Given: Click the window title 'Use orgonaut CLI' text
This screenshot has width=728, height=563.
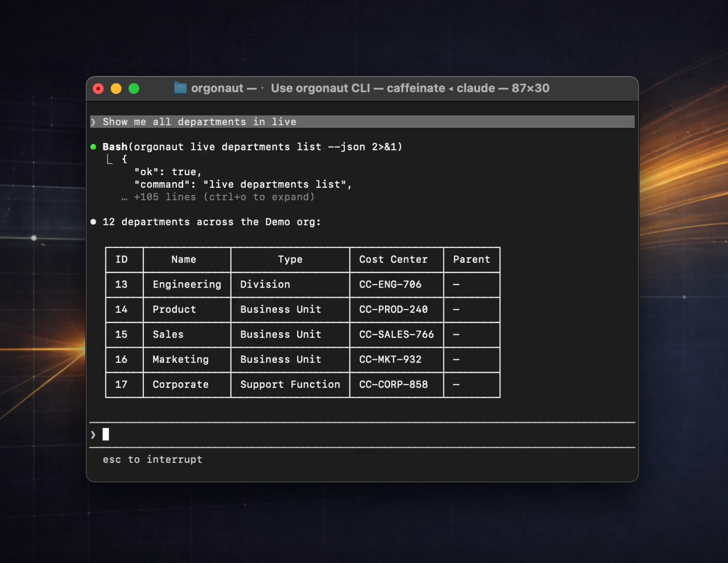Looking at the screenshot, I should point(321,88).
